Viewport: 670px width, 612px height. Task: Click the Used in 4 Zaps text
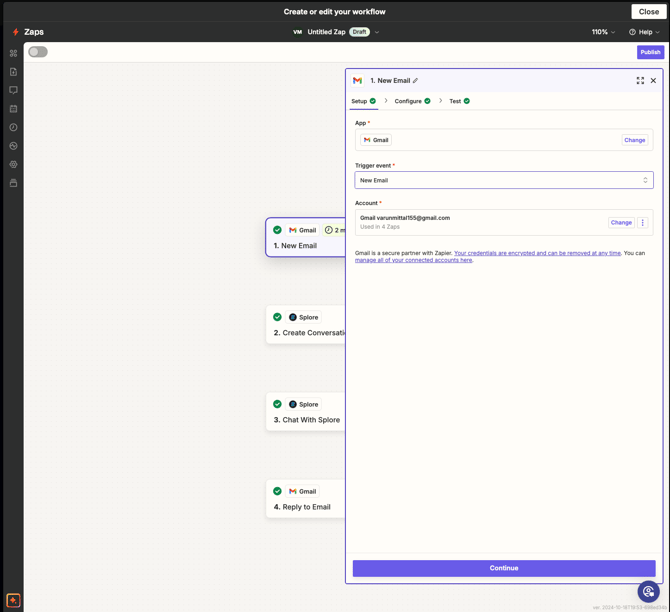[x=380, y=227]
